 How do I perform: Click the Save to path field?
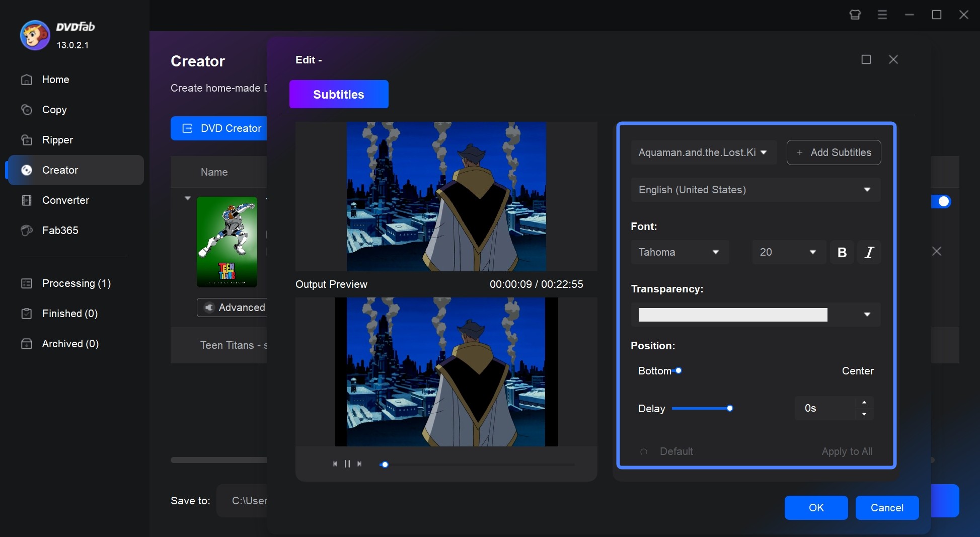242,501
